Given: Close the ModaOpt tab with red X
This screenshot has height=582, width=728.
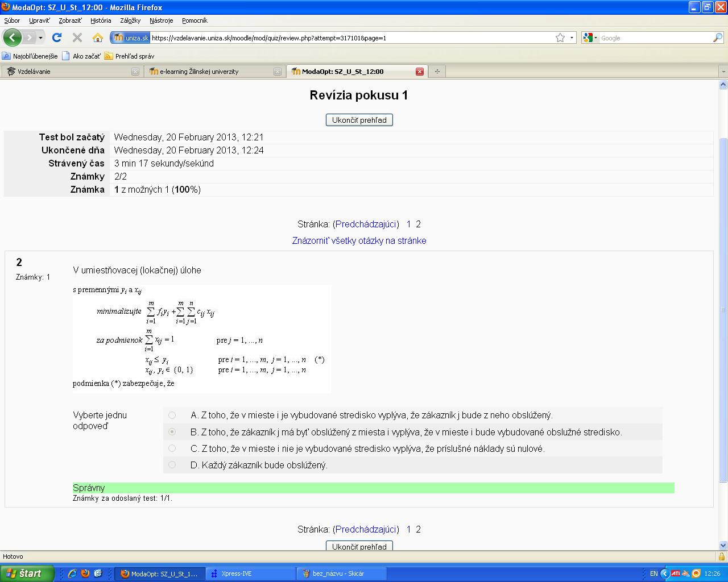Looking at the screenshot, I should tap(420, 72).
